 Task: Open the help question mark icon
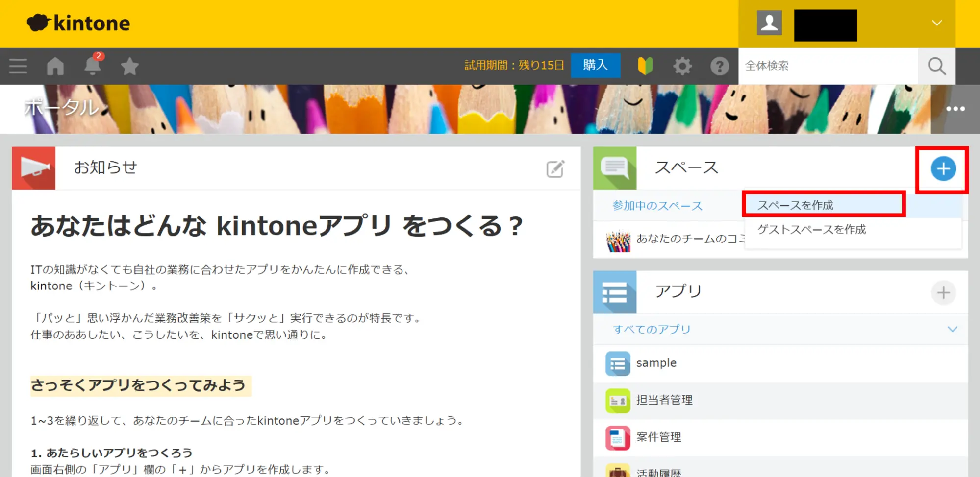pos(719,66)
